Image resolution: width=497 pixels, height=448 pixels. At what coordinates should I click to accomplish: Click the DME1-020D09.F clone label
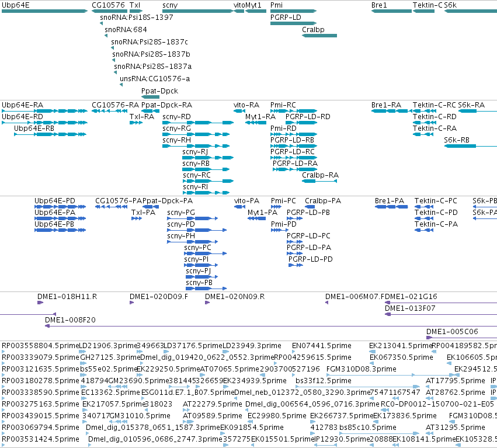[158, 297]
